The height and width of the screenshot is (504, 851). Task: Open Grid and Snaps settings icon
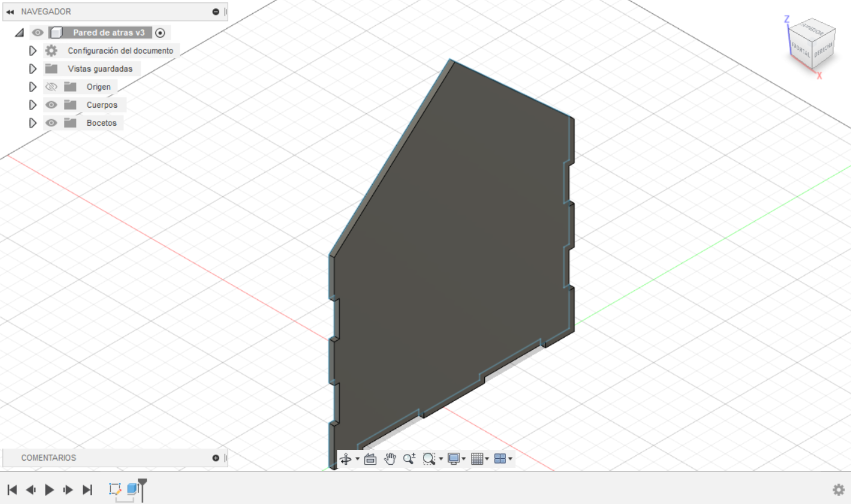click(x=477, y=459)
